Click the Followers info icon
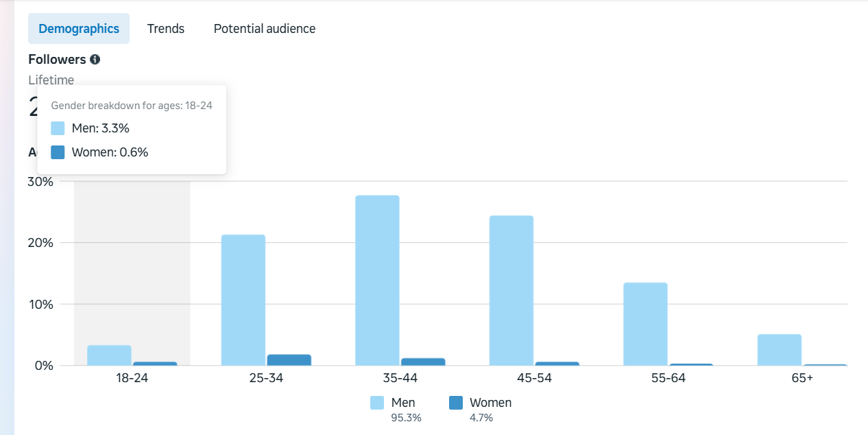868x435 pixels. [x=95, y=60]
